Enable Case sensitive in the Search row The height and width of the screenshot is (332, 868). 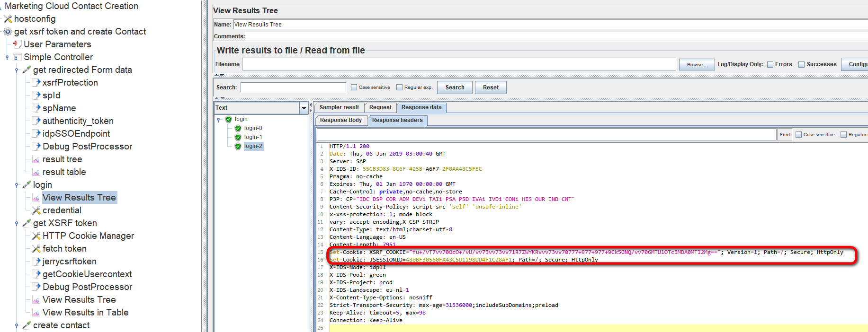pyautogui.click(x=354, y=87)
